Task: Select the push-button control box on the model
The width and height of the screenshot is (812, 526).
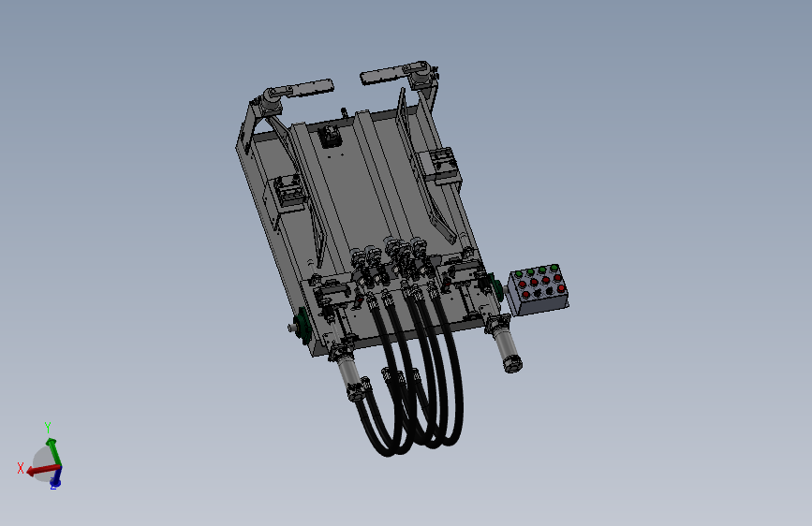Action: [538, 290]
